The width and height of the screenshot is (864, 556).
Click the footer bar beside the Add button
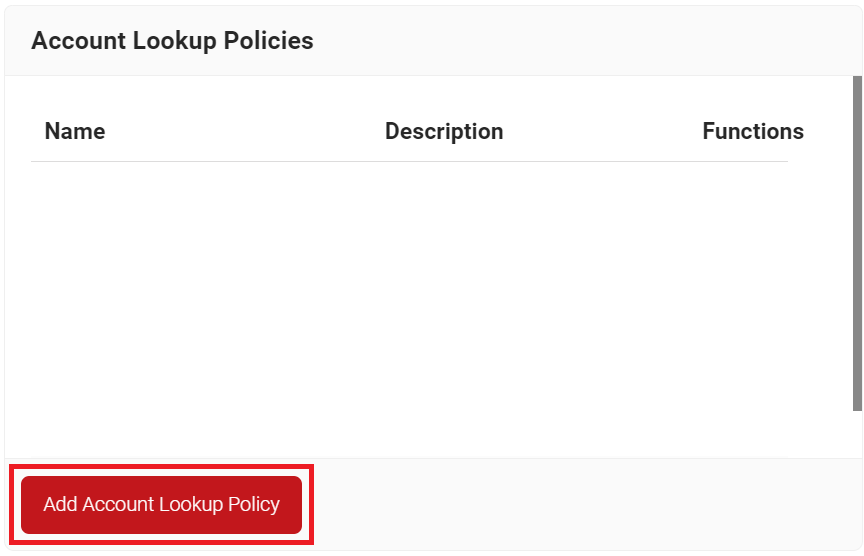point(584,504)
